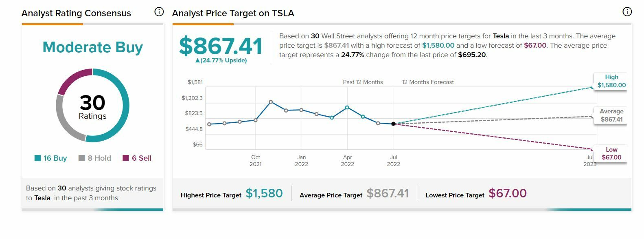Click the large $867.41 price target
This screenshot has height=239, width=644.
tap(221, 46)
